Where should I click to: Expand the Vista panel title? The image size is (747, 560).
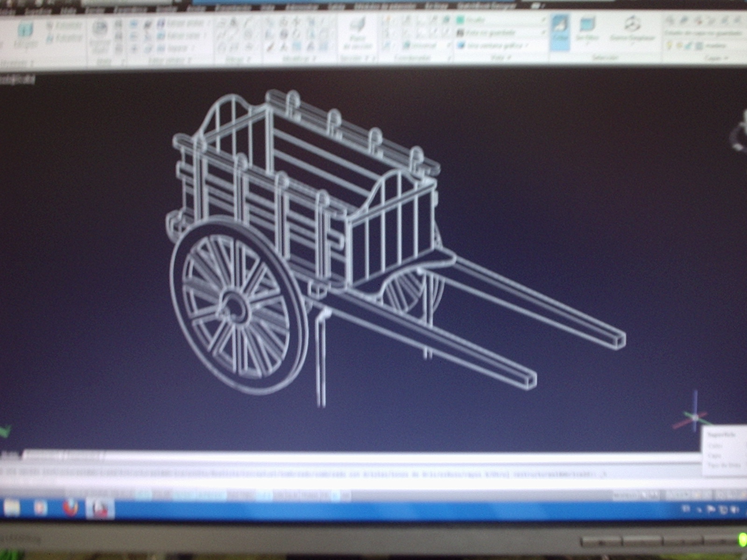click(501, 58)
